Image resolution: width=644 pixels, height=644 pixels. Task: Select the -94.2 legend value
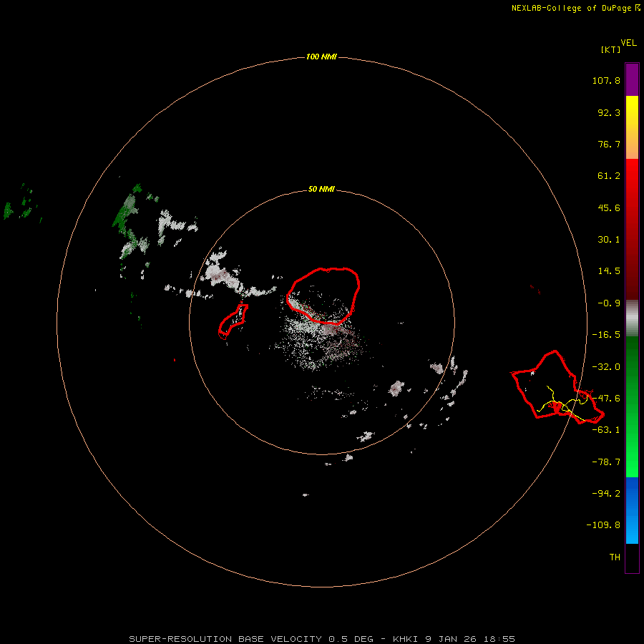(x=606, y=494)
